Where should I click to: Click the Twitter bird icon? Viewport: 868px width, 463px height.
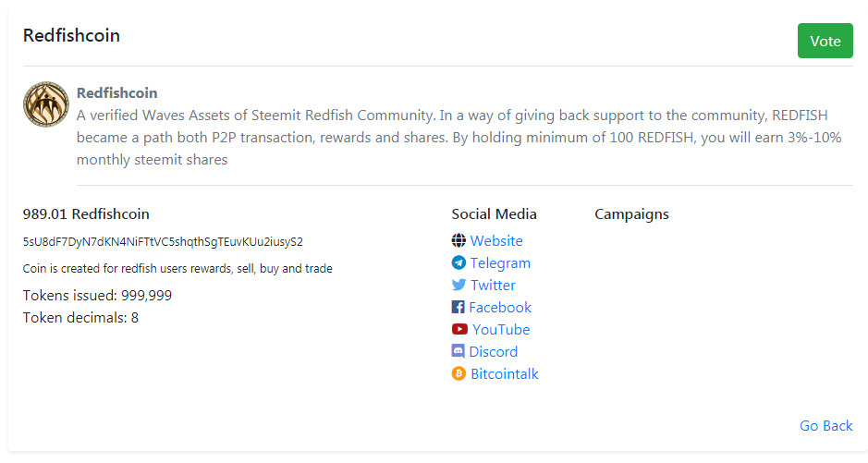click(x=458, y=285)
